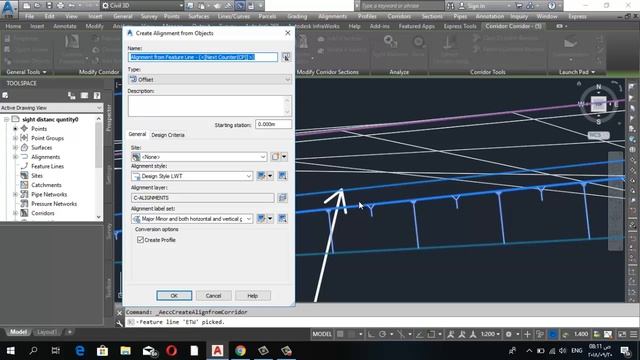Select Points in Toolspace tree
The height and width of the screenshot is (360, 640).
tap(39, 129)
